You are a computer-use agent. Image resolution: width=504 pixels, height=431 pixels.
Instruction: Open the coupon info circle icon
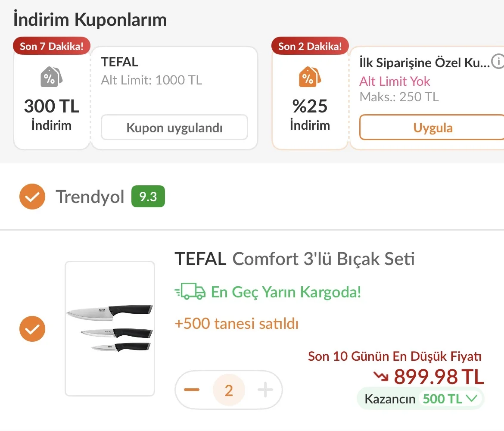click(x=498, y=61)
